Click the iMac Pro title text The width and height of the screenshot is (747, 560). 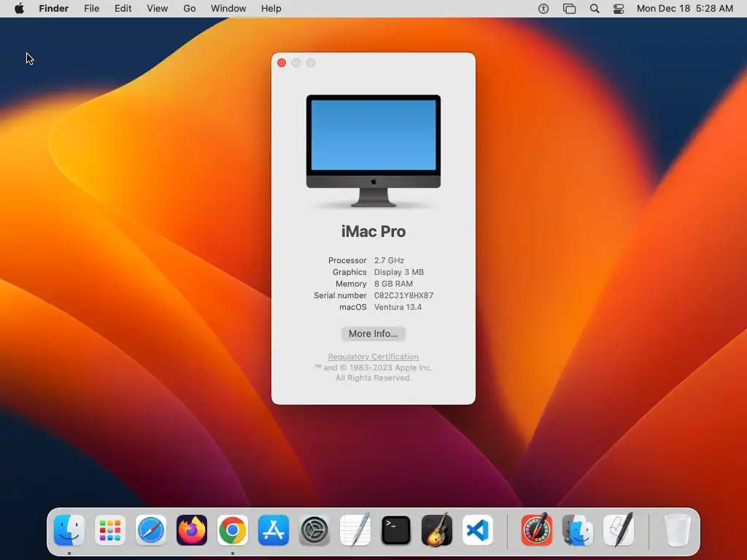(x=373, y=231)
